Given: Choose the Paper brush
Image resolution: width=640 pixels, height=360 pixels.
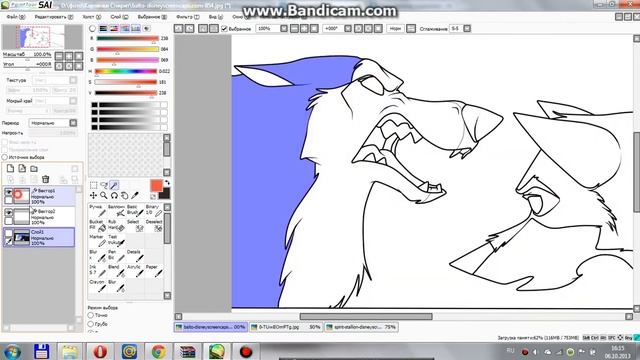Looking at the screenshot, I should (x=154, y=270).
